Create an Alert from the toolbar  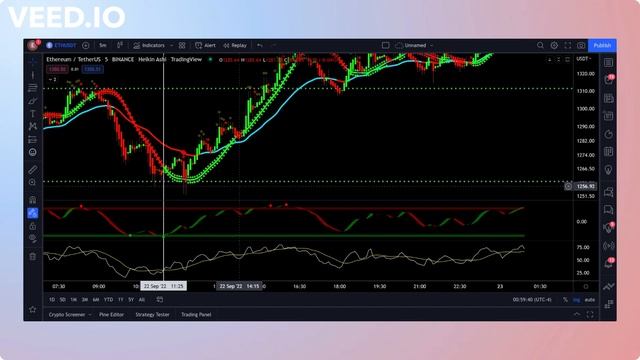click(x=205, y=45)
